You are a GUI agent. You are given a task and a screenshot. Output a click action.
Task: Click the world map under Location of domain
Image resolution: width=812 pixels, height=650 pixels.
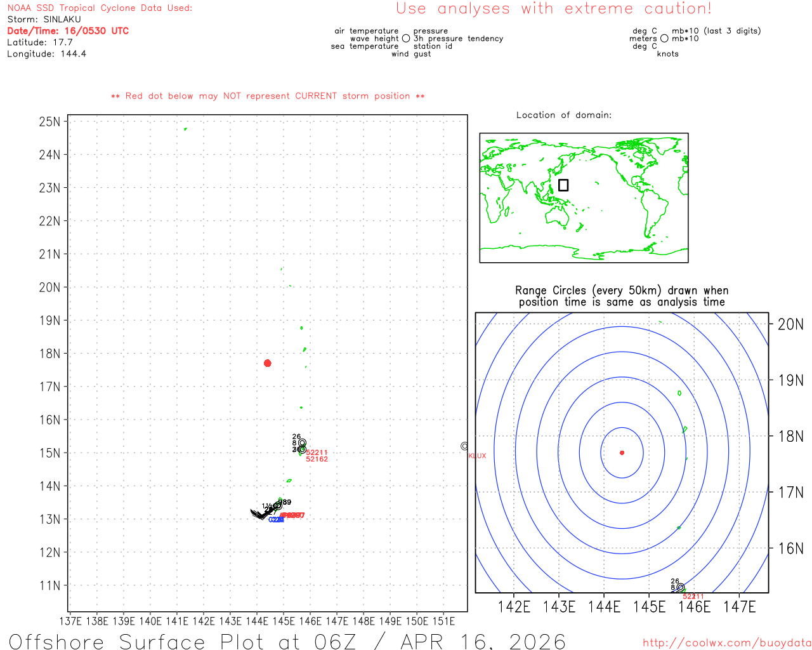point(584,198)
